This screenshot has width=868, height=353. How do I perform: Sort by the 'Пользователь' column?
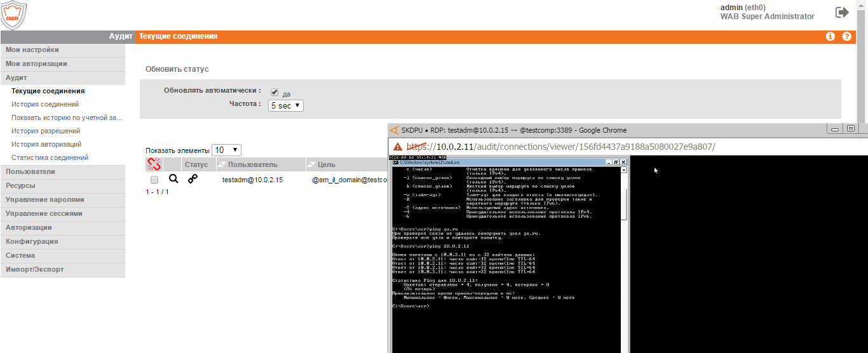261,164
